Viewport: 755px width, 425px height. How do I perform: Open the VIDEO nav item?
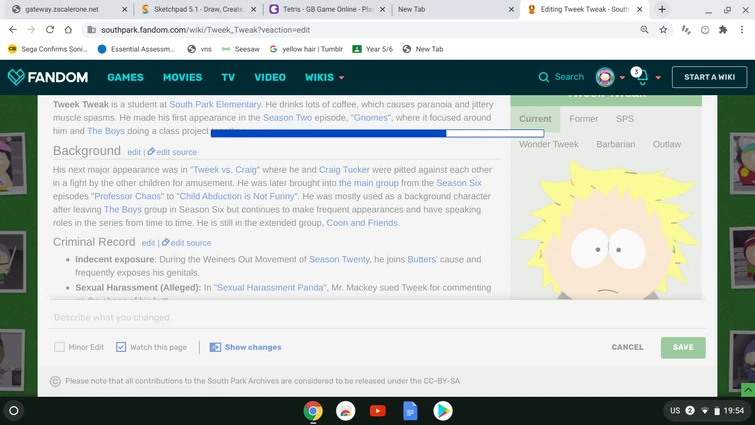click(x=270, y=77)
